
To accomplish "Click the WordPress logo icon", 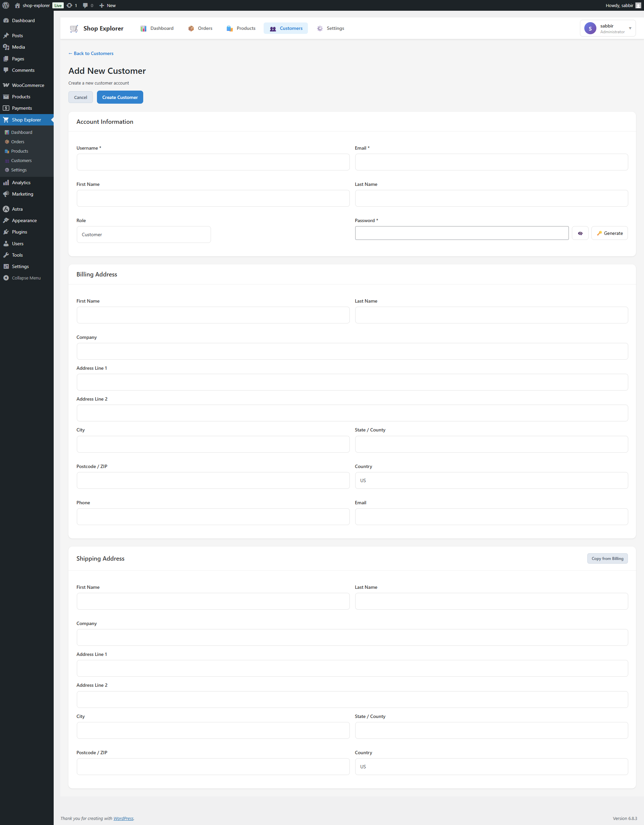I will pyautogui.click(x=6, y=5).
